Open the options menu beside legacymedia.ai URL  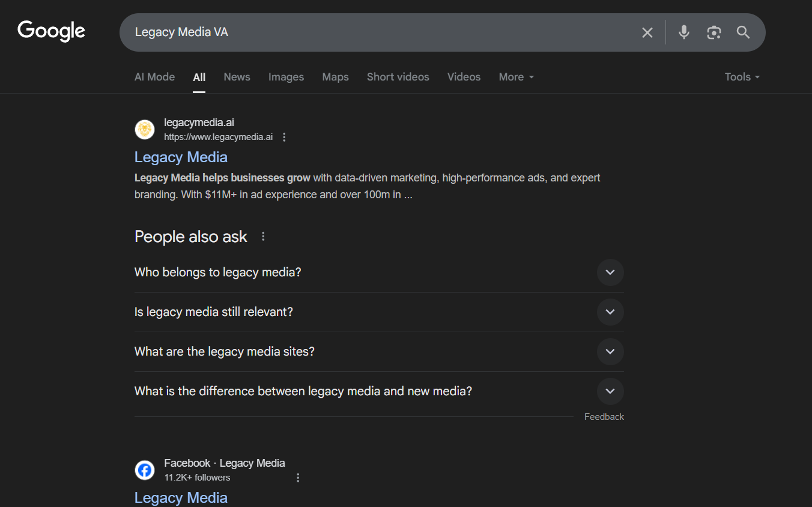[x=284, y=137]
